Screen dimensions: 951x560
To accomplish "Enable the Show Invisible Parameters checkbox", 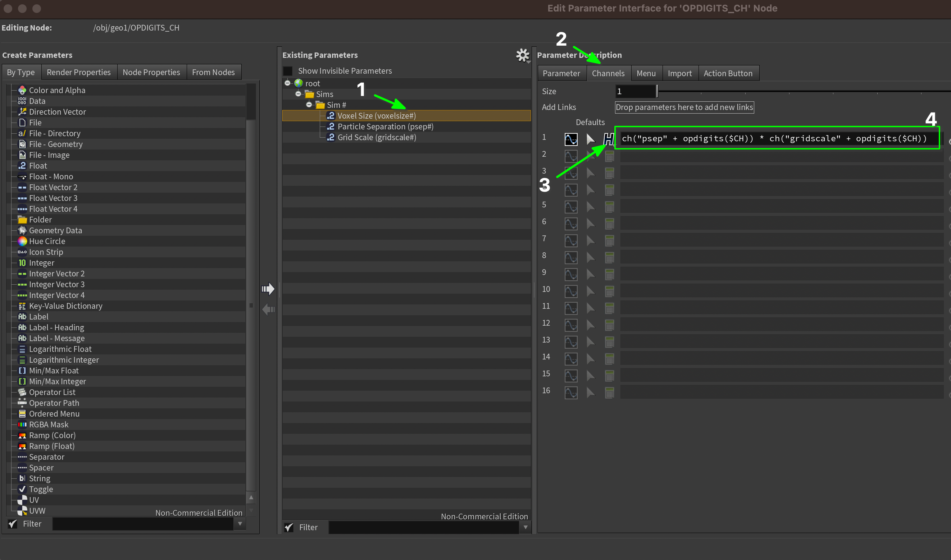I will tap(288, 71).
